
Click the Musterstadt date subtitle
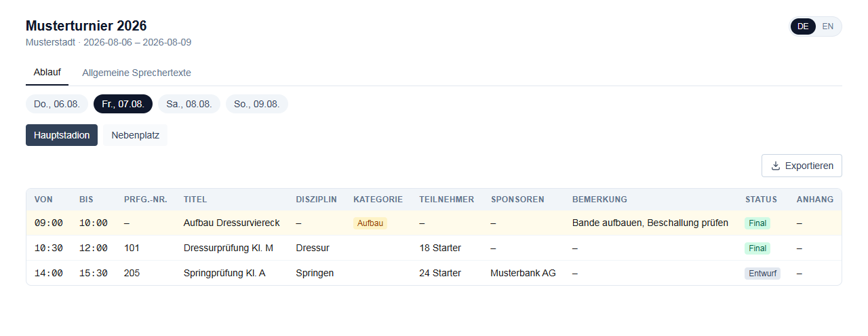(x=108, y=42)
